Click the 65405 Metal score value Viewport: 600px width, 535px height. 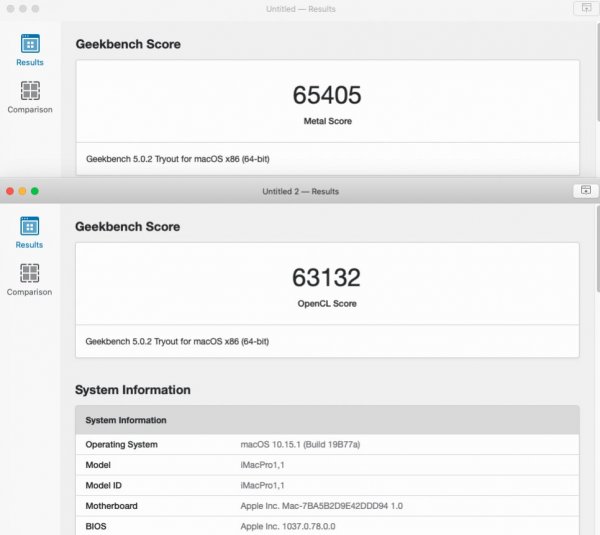(327, 95)
